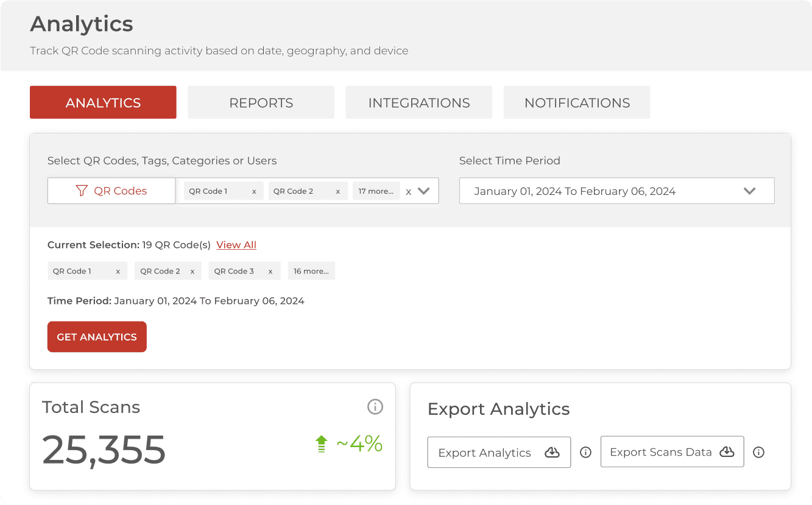
Task: Click the Export Analytics download button
Action: pos(498,452)
